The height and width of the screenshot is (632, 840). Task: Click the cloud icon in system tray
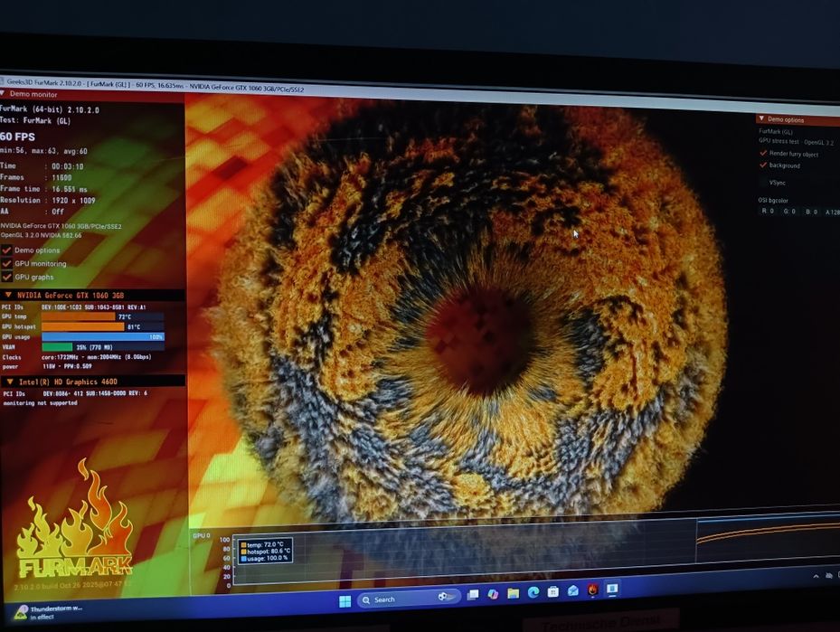(829, 576)
